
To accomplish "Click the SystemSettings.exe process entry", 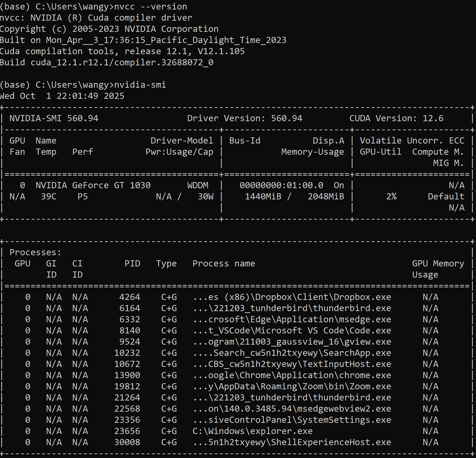I will (292, 420).
